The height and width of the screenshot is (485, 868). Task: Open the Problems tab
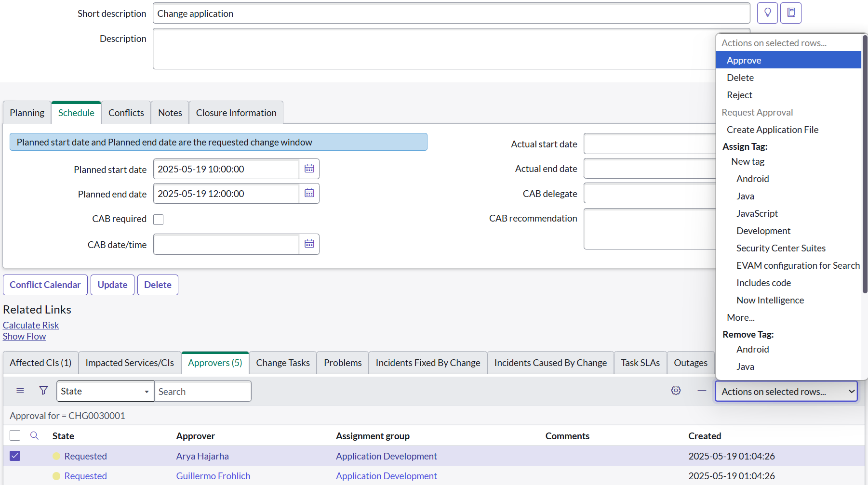343,363
